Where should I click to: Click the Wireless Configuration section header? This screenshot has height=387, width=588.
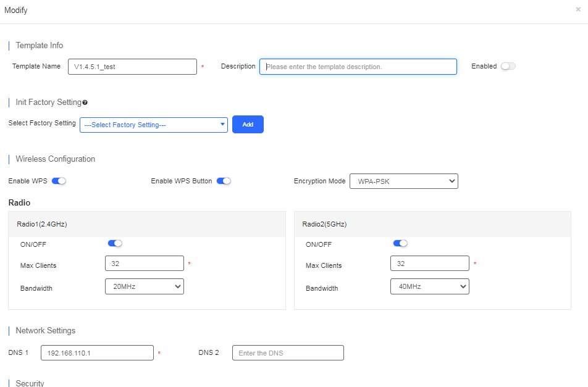pyautogui.click(x=56, y=159)
